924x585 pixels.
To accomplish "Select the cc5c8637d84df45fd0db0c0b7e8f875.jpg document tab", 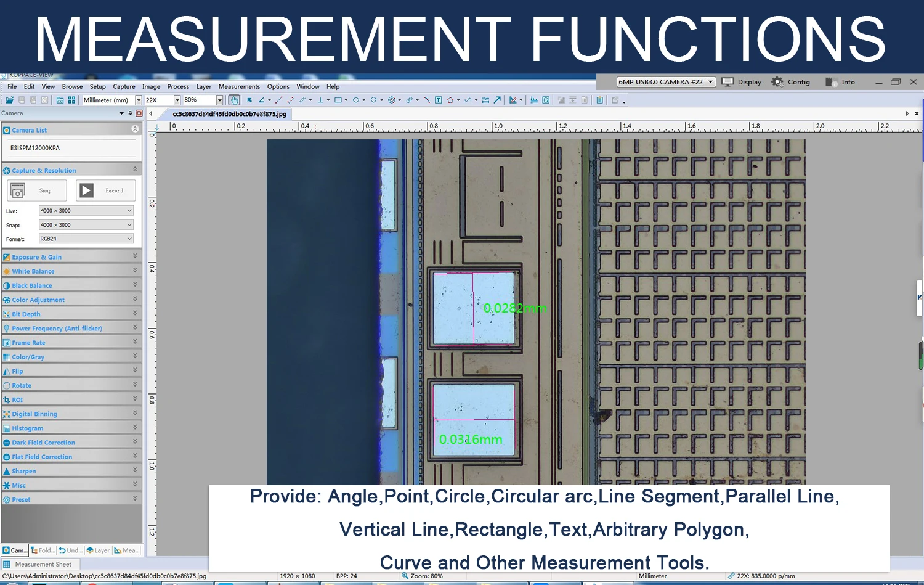I will [229, 114].
